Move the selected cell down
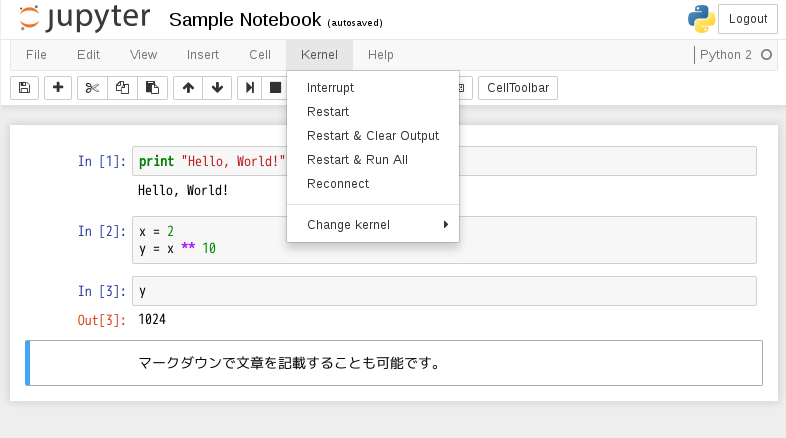The height and width of the screenshot is (438, 786). tap(217, 88)
